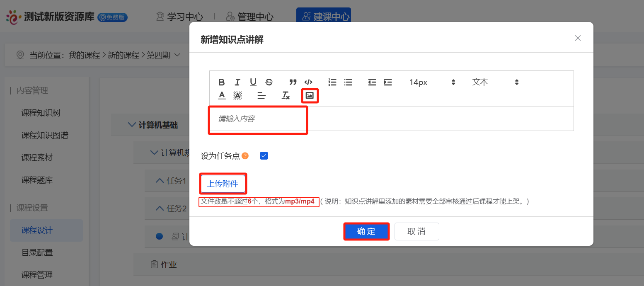Screen dimensions: 644x286
Task: Apply an ordered numbered list
Action: click(332, 82)
